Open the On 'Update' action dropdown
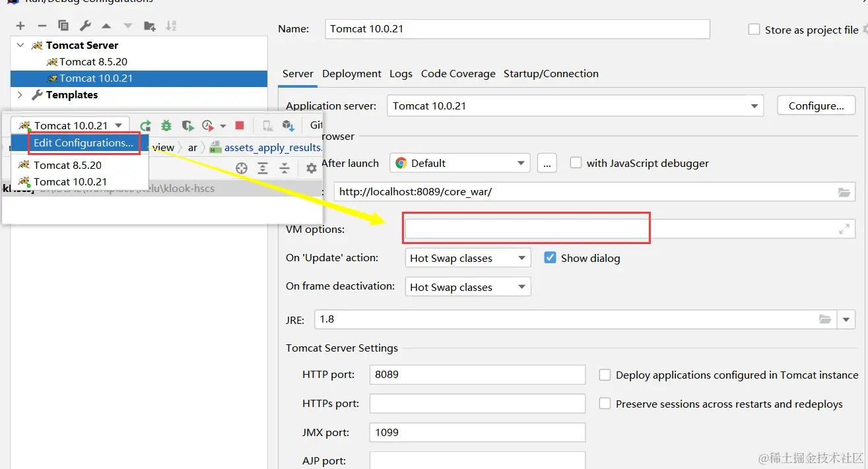The height and width of the screenshot is (469, 868). (521, 258)
